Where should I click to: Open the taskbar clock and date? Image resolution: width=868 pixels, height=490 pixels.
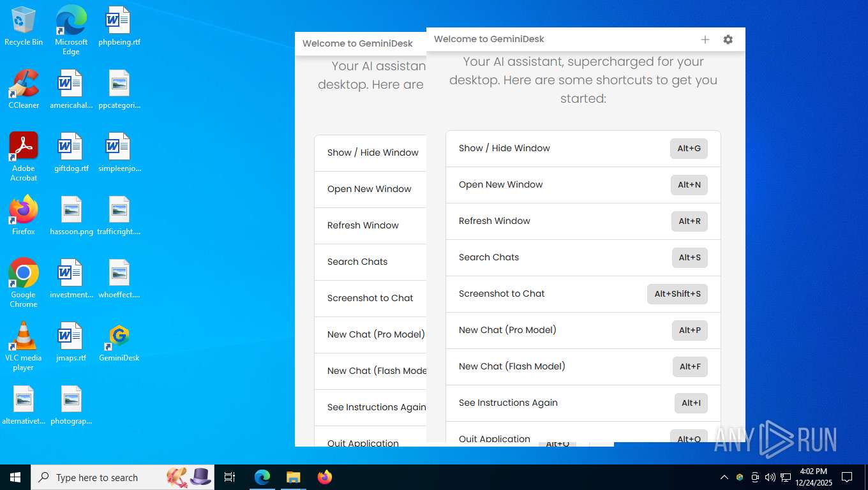813,477
